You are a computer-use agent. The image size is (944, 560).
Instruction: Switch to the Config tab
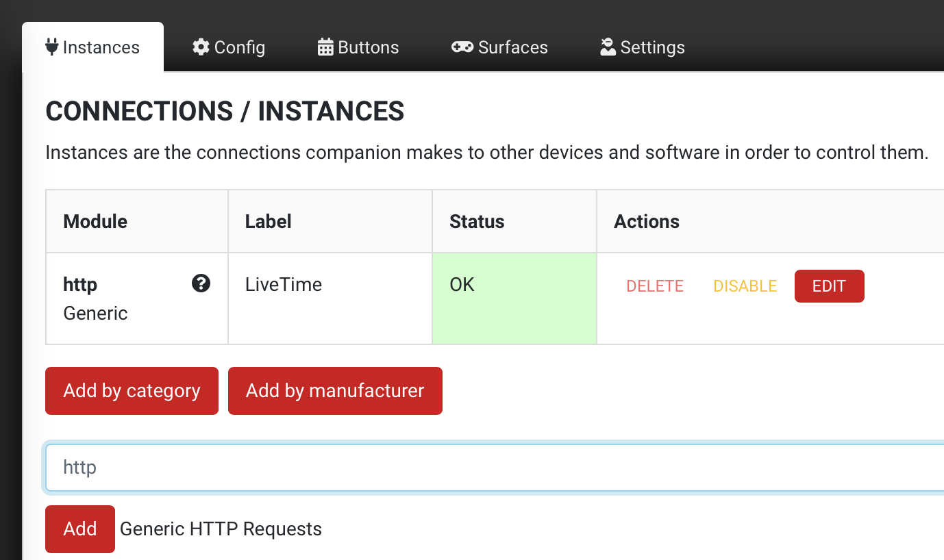tap(229, 47)
